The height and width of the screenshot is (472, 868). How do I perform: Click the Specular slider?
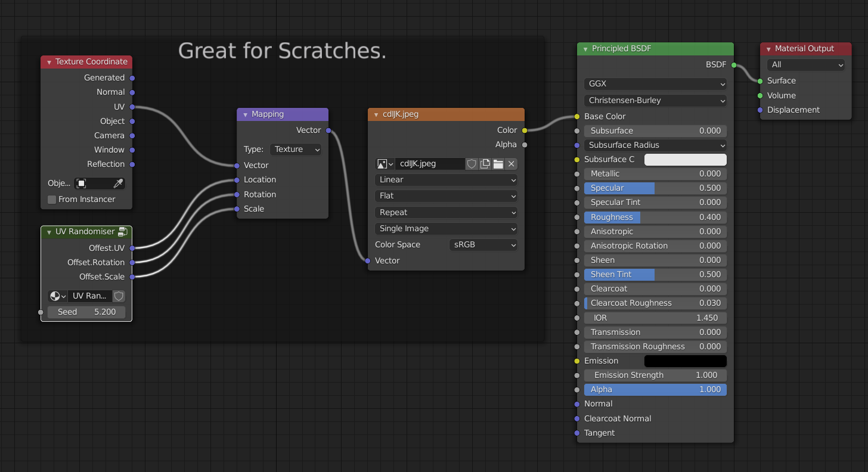655,188
